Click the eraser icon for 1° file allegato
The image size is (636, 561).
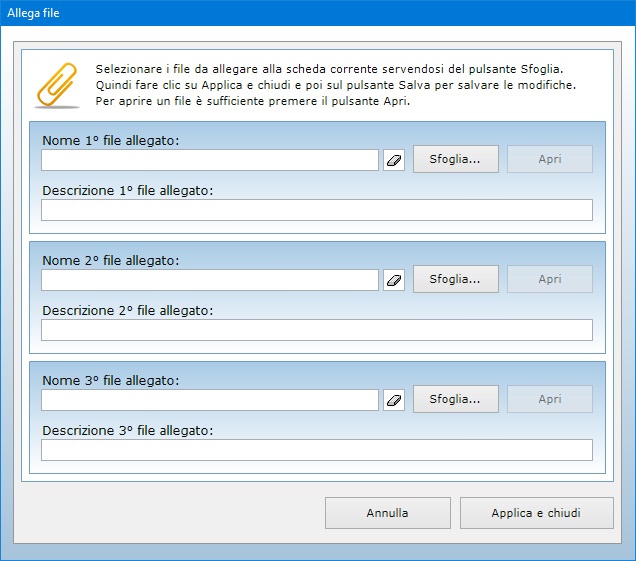(x=394, y=160)
